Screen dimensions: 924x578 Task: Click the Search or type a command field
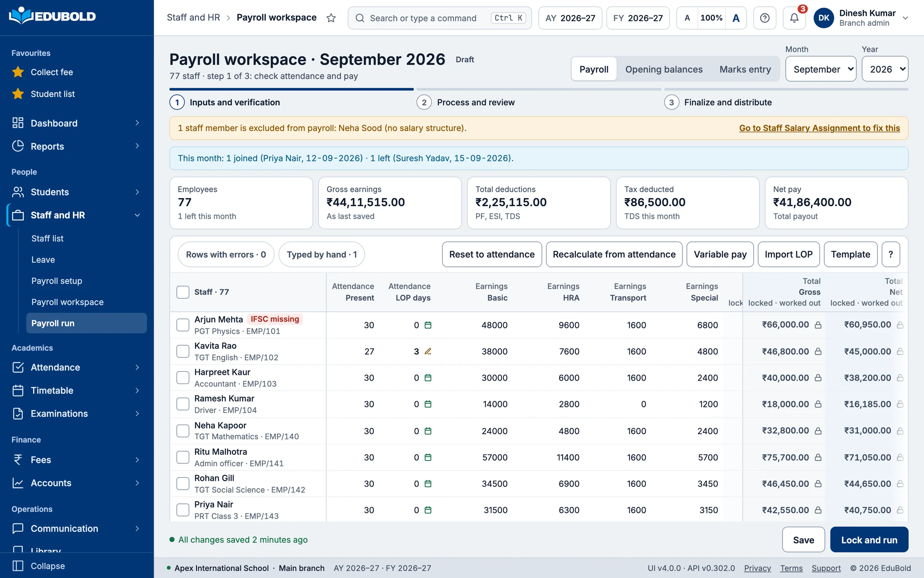tap(440, 18)
